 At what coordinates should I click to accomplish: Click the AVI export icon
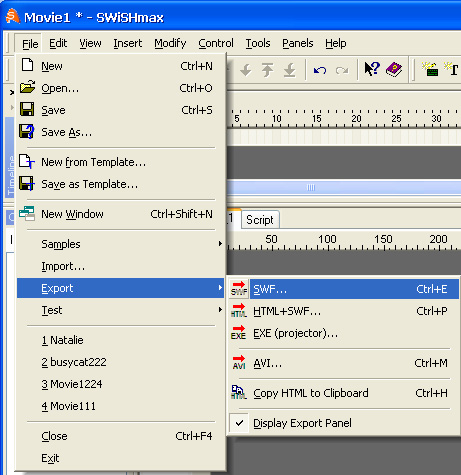[x=239, y=363]
